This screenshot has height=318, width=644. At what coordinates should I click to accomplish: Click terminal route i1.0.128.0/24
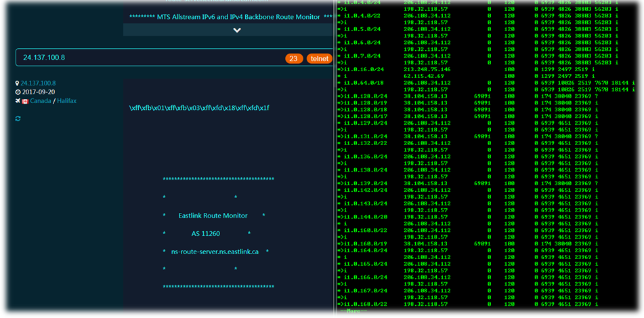(365, 96)
